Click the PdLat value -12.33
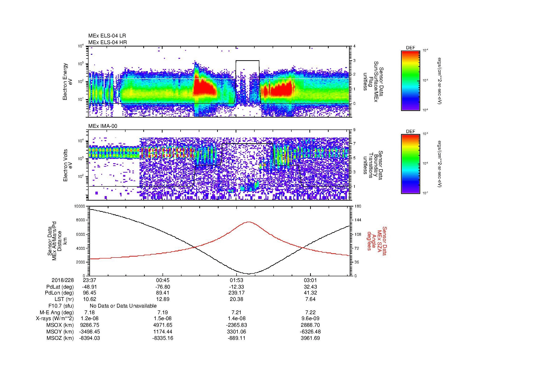Image resolution: width=555 pixels, height=392 pixels. 236,287
